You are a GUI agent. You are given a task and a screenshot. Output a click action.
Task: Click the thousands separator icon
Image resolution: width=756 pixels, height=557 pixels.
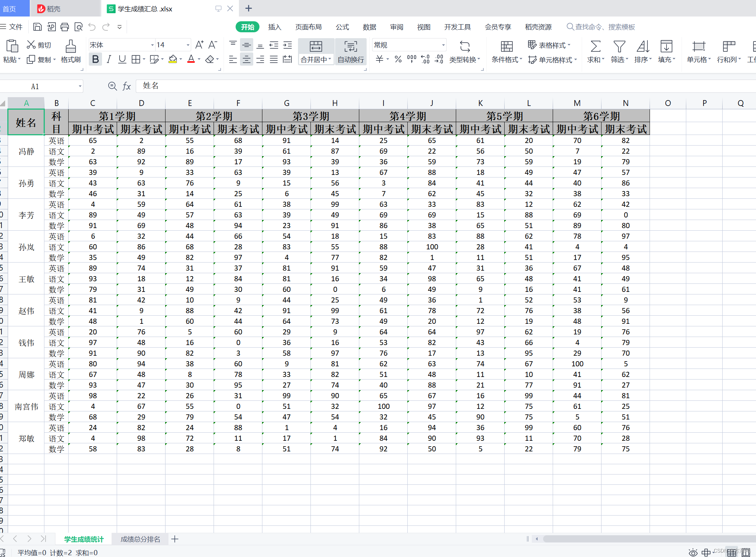tap(412, 59)
